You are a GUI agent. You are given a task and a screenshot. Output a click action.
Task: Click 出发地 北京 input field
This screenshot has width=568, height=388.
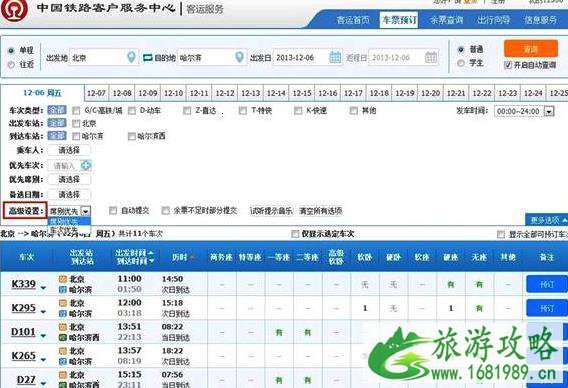click(x=104, y=57)
